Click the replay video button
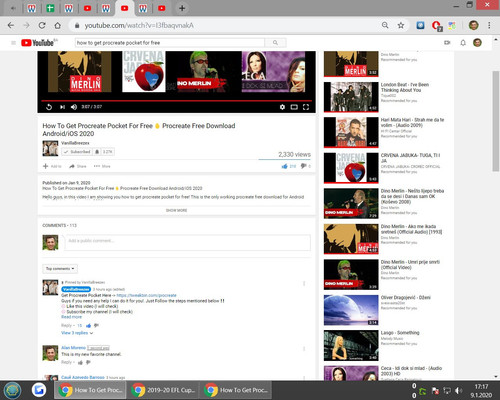Viewport: 500px width, 400px height. (x=49, y=107)
